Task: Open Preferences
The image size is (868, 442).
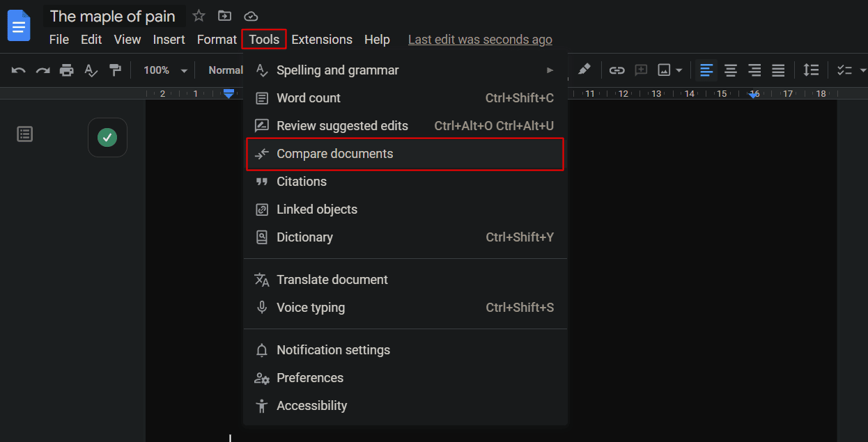Action: coord(405,378)
